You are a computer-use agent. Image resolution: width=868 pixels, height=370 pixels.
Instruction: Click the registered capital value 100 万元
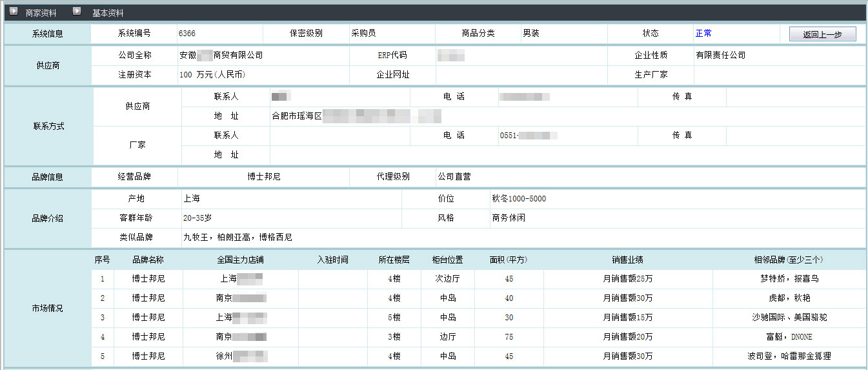[x=212, y=75]
